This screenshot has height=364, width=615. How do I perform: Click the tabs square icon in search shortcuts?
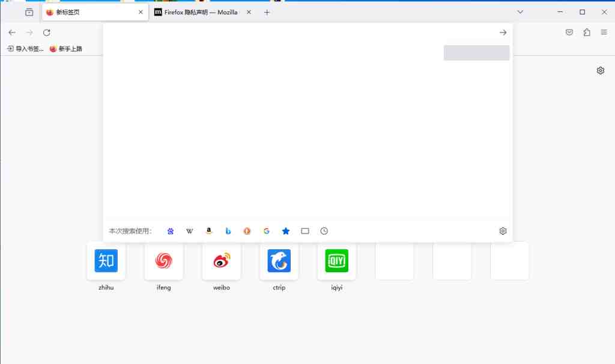(305, 231)
